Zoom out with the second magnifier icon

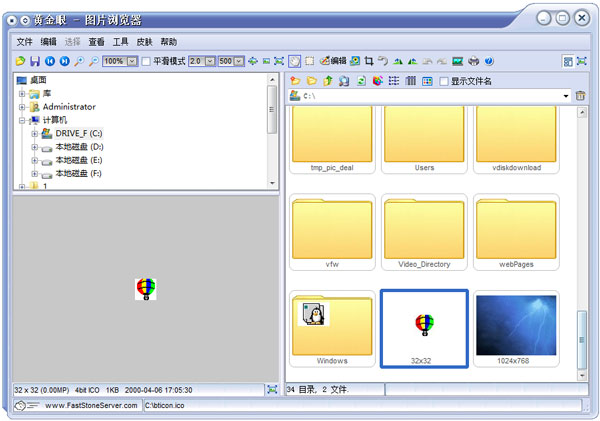click(94, 61)
